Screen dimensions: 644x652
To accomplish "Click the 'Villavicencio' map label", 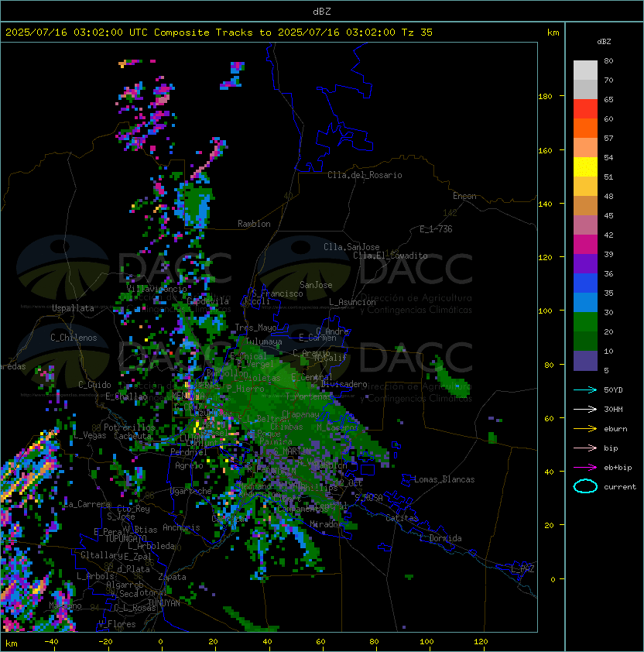I will 156,289.
